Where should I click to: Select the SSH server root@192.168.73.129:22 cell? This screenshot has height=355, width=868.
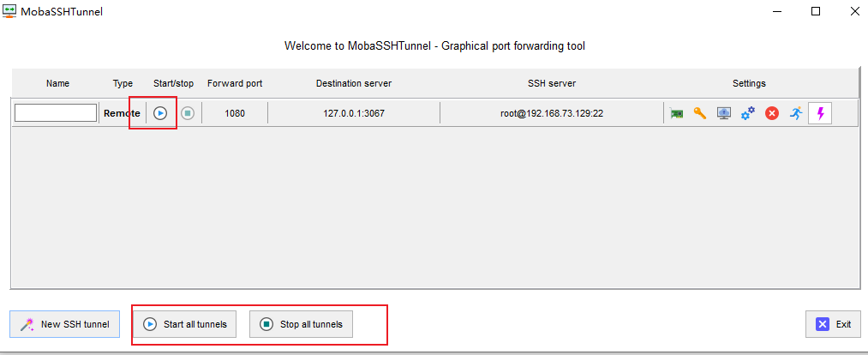[552, 113]
